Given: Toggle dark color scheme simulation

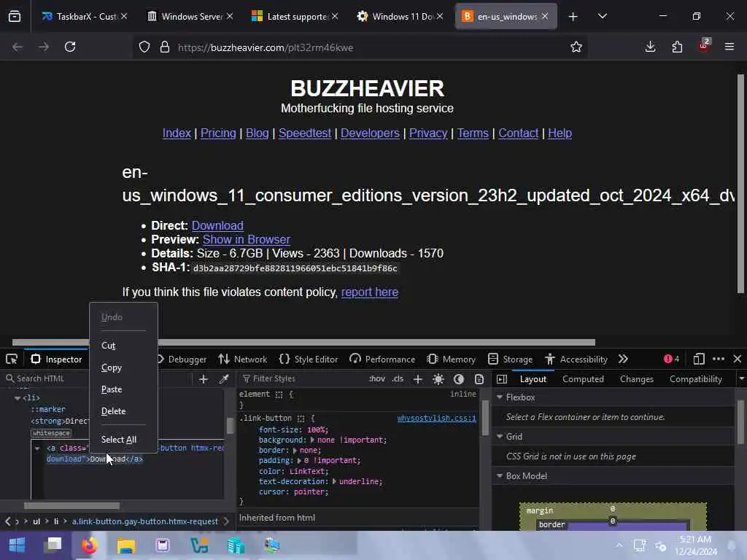Looking at the screenshot, I should click(459, 379).
